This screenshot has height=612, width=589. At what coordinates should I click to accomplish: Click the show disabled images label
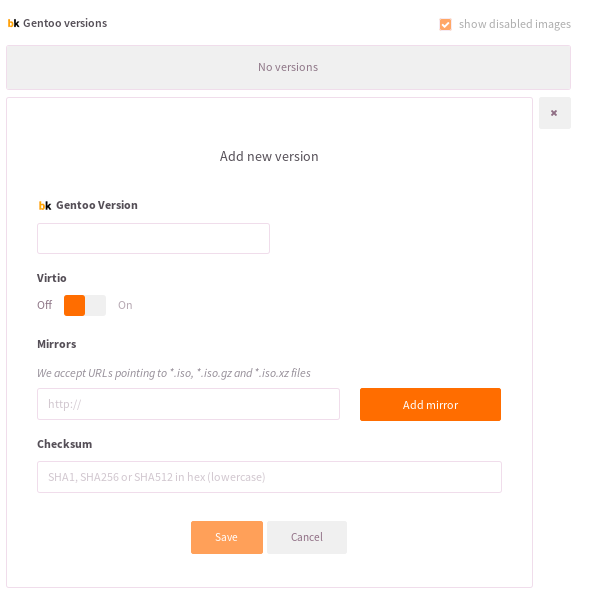point(514,24)
